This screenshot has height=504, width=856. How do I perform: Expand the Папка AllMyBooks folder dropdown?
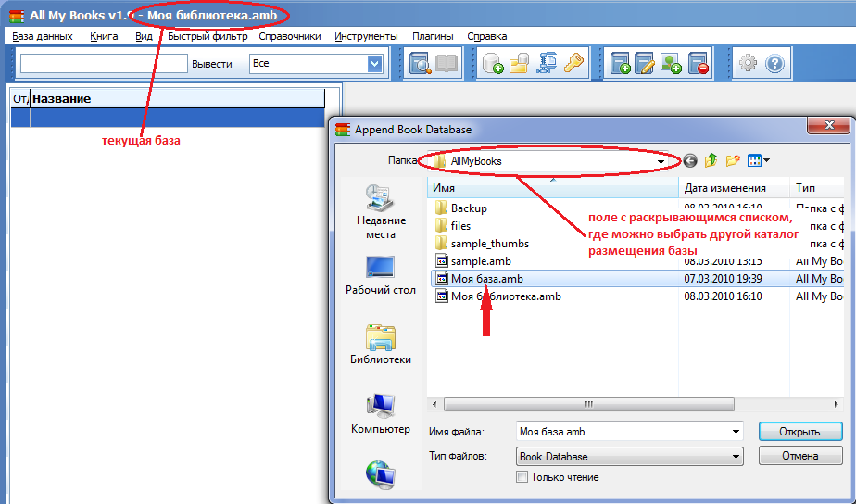(661, 161)
